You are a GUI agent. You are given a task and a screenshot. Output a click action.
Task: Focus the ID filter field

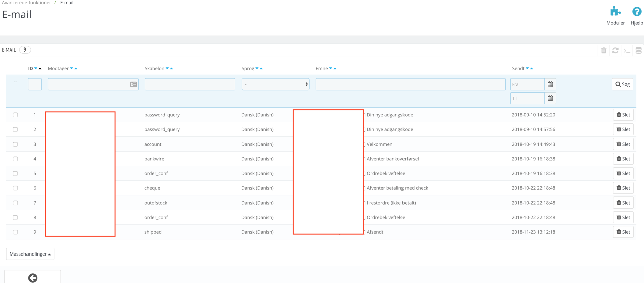click(x=35, y=84)
